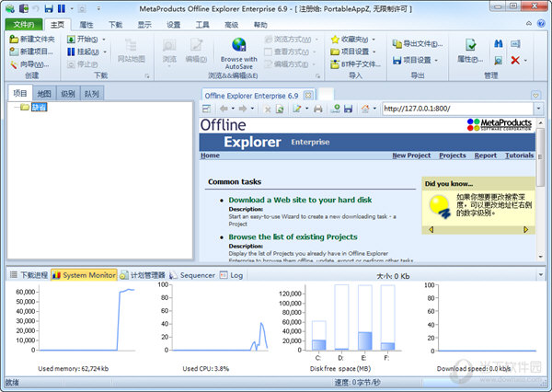Image resolution: width=552 pixels, height=392 pixels.
Task: Select 缺省 default folder in project tree
Action: (39, 107)
